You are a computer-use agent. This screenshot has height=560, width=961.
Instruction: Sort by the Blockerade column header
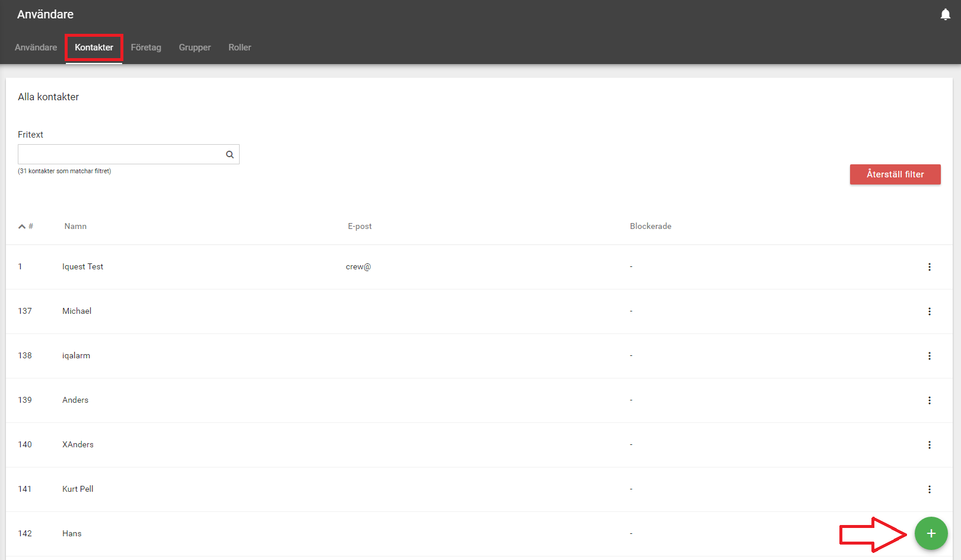[650, 226]
